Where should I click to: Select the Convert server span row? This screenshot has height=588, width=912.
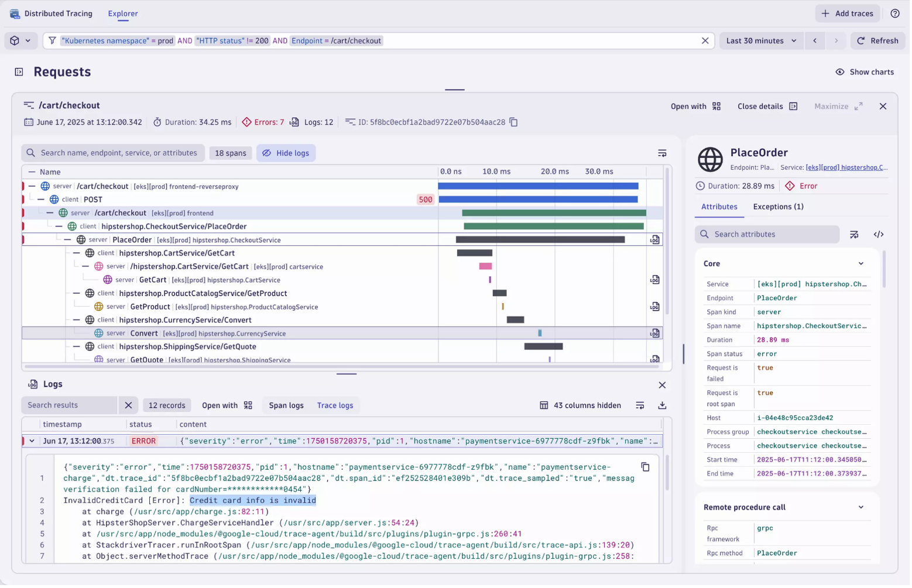[x=342, y=334]
